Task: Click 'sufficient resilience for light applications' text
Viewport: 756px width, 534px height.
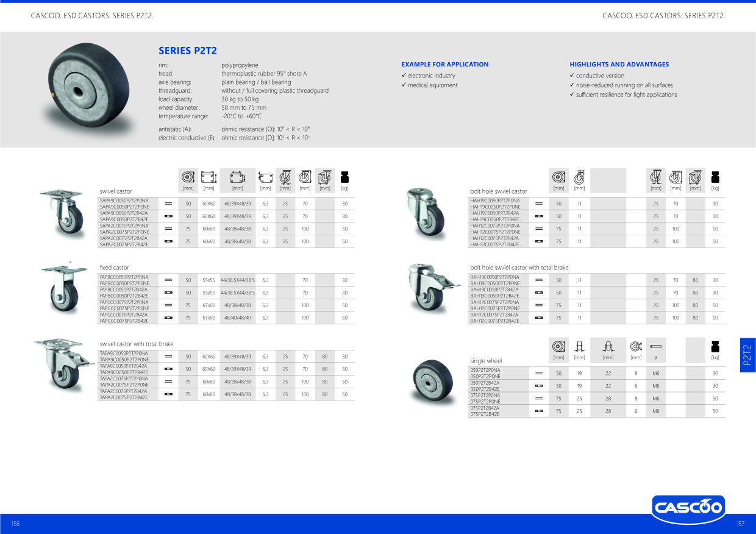Action: [x=627, y=94]
